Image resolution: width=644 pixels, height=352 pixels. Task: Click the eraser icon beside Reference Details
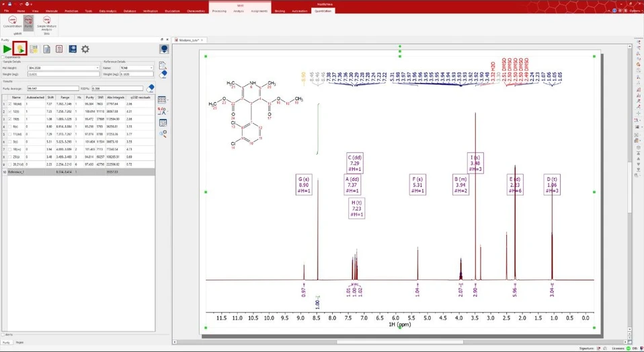[163, 74]
